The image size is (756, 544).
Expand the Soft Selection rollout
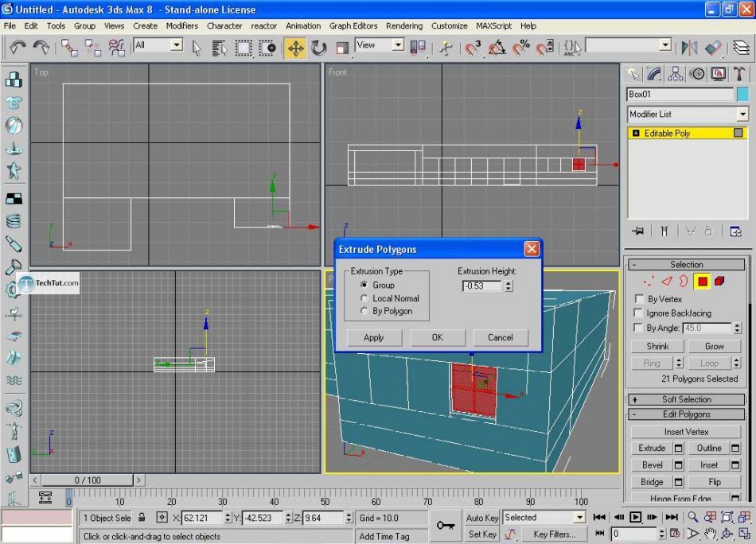pyautogui.click(x=686, y=399)
